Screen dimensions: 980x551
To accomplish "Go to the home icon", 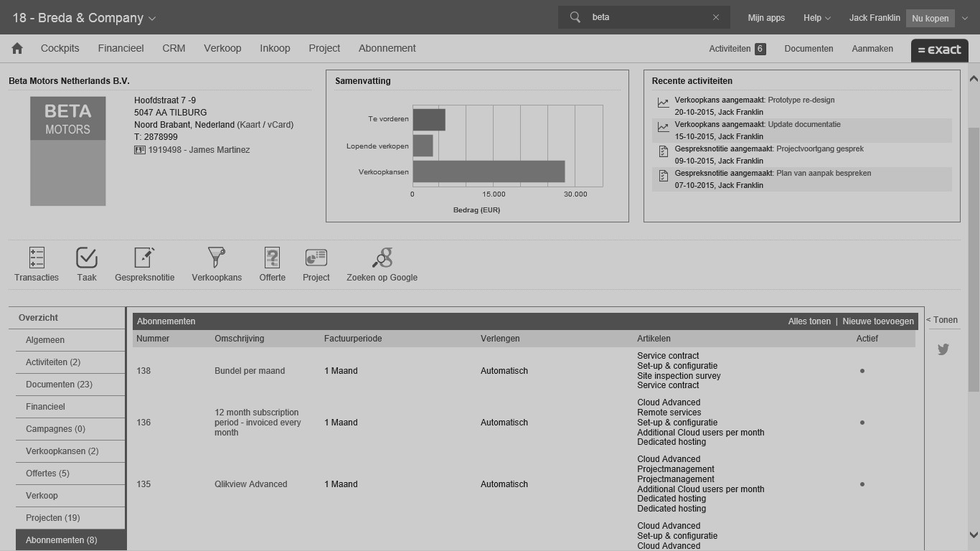I will (x=17, y=48).
